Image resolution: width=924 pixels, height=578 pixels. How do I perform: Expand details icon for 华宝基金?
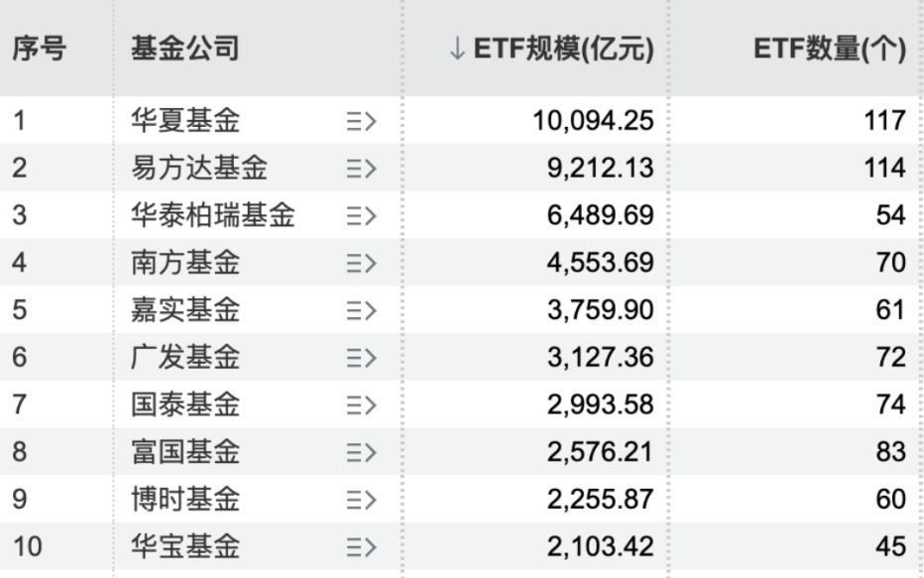coord(361,546)
